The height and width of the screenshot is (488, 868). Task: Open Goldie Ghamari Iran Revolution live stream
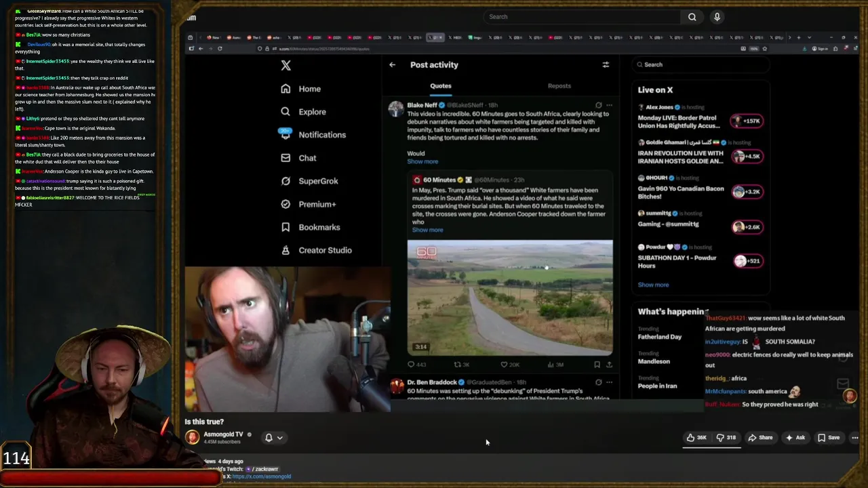pos(701,152)
